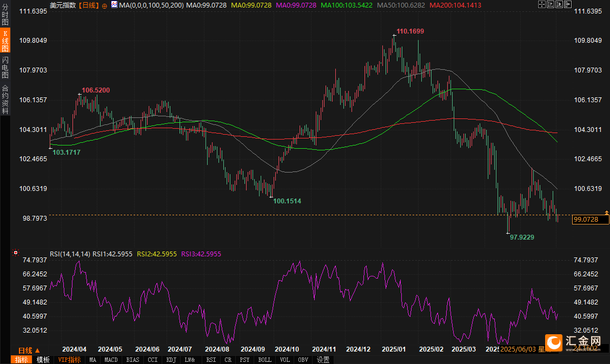Click the orange arrow above price label

point(606,213)
